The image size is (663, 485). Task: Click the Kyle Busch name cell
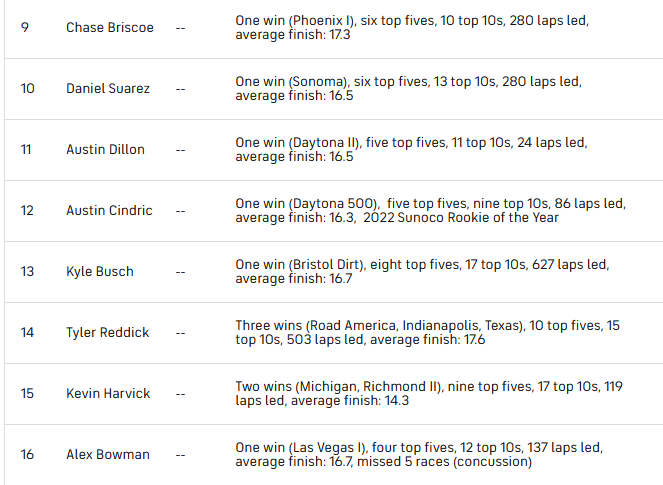pos(100,271)
